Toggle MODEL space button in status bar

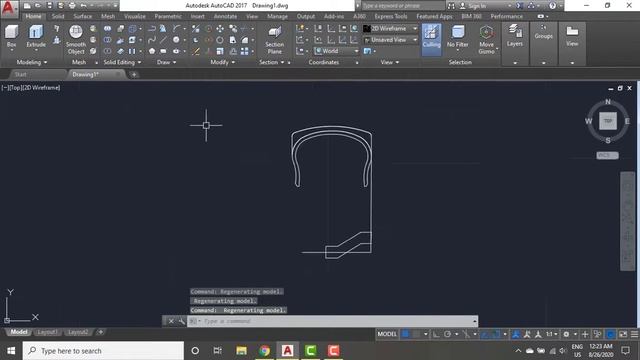[387, 334]
